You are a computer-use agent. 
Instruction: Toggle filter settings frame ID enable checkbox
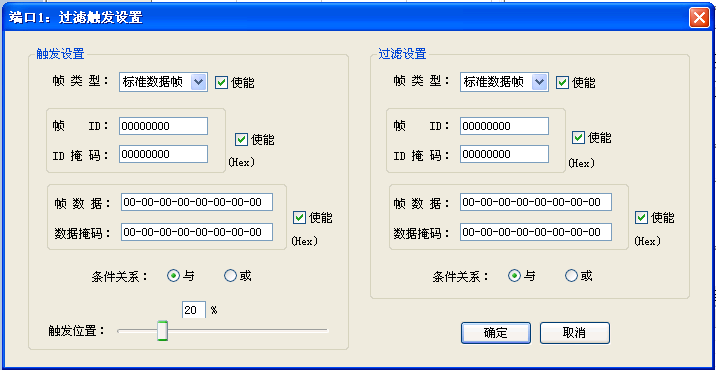(578, 137)
